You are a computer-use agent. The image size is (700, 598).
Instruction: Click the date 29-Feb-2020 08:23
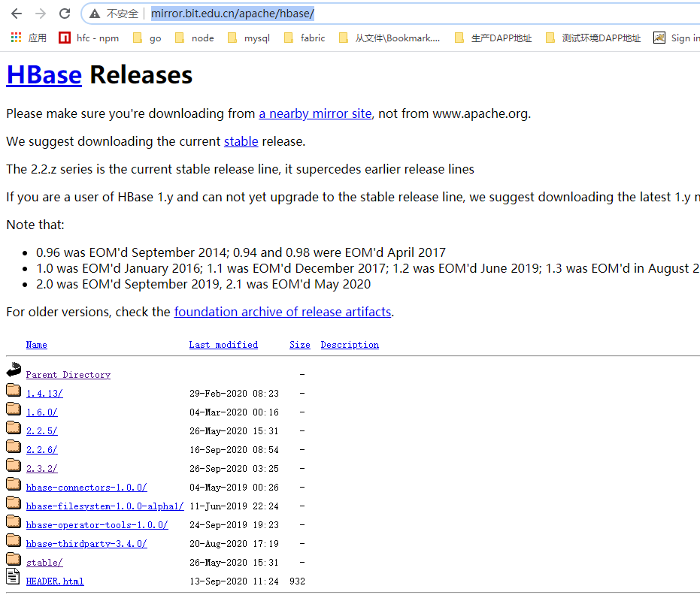pos(234,394)
